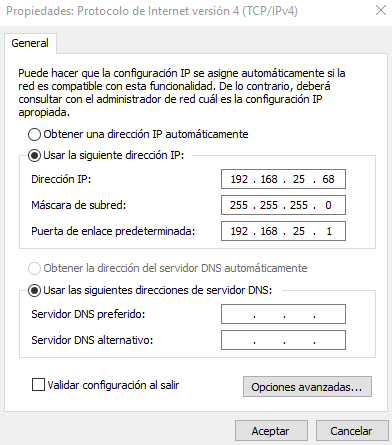This screenshot has width=392, height=445.
Task: Click the 192 octet in Dirección IP
Action: (x=239, y=179)
